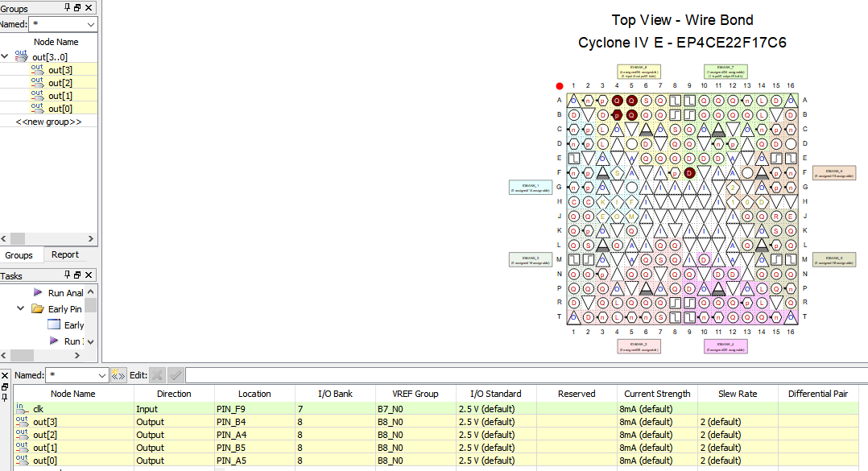The image size is (868, 471).
Task: Select out[0] in Groups list
Action: (x=60, y=109)
